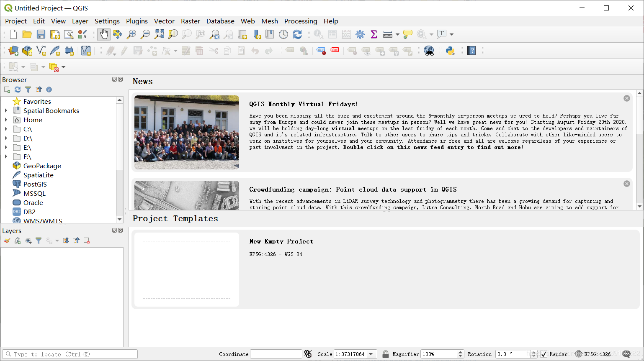This screenshot has width=644, height=361.
Task: Refresh the map canvas with the blue arrows icon
Action: click(297, 34)
